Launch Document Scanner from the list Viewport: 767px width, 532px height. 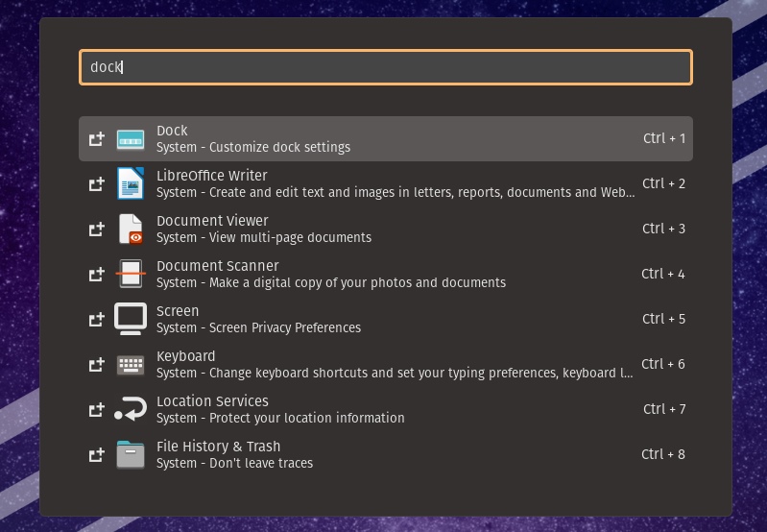coord(217,266)
